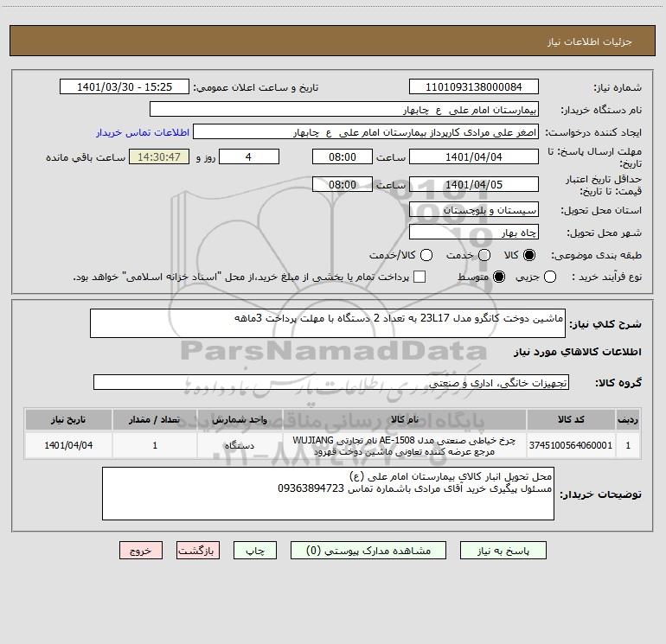The height and width of the screenshot is (644, 666).
Task: Click the کد کالا column header
Action: point(571,419)
